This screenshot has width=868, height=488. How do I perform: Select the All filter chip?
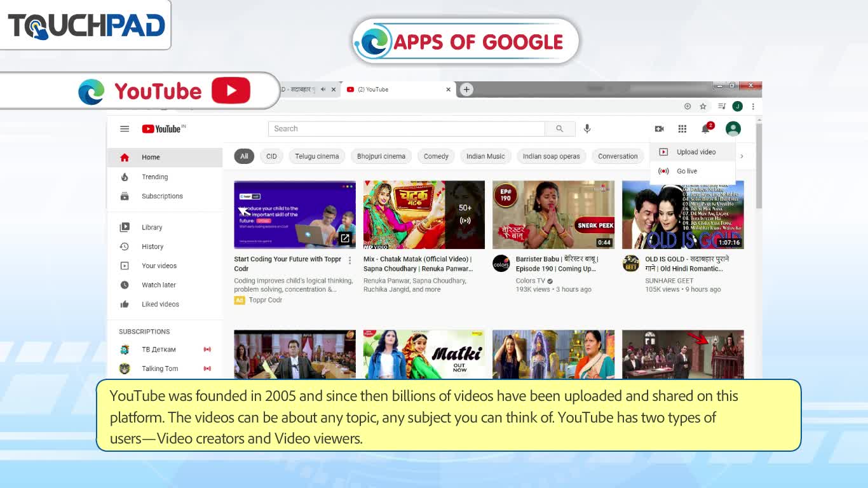pos(244,156)
